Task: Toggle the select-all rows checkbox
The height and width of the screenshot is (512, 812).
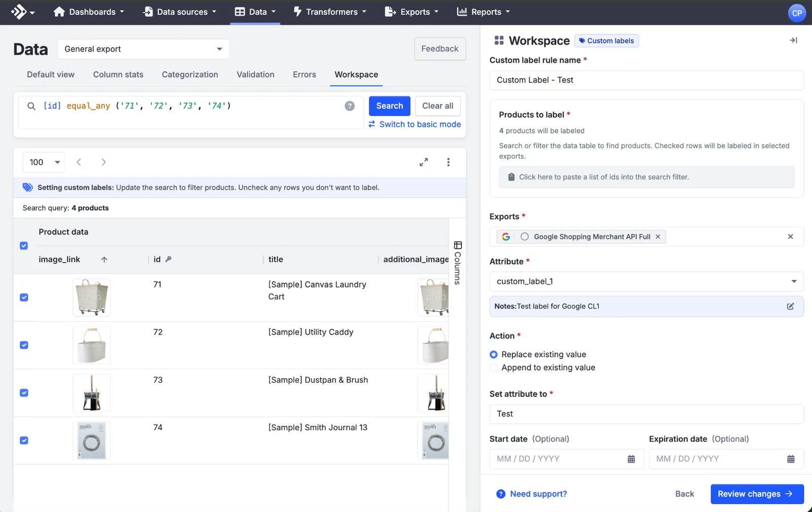Action: tap(24, 246)
